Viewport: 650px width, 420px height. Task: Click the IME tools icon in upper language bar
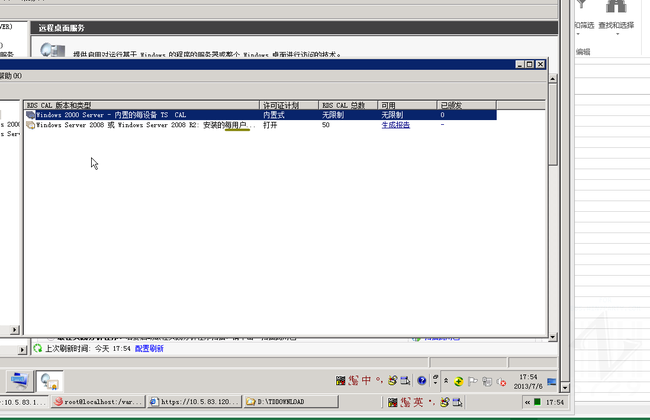pyautogui.click(x=392, y=380)
